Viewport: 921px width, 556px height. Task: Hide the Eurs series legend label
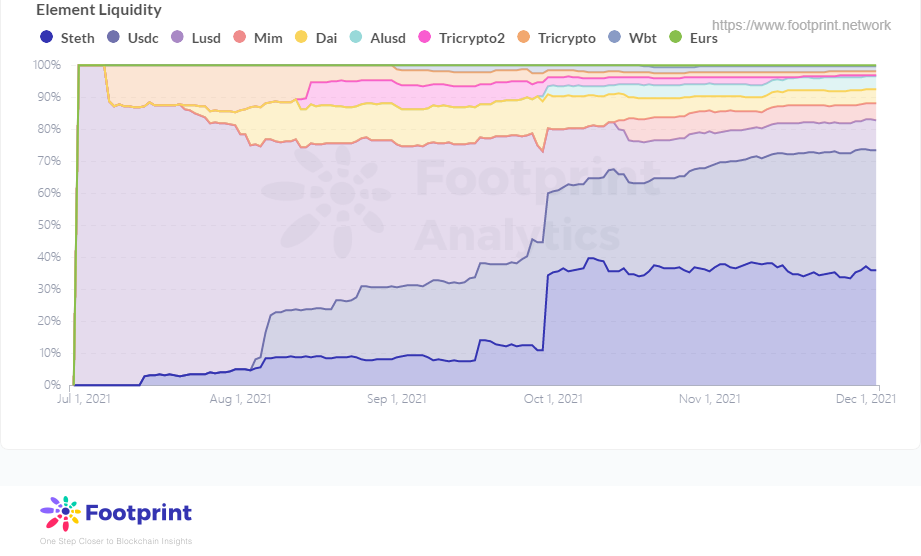coord(703,38)
